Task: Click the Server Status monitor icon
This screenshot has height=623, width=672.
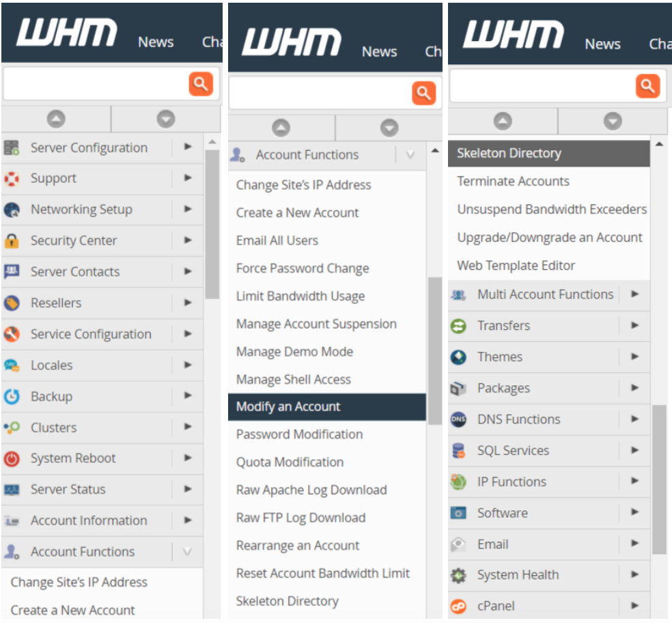Action: click(x=12, y=489)
